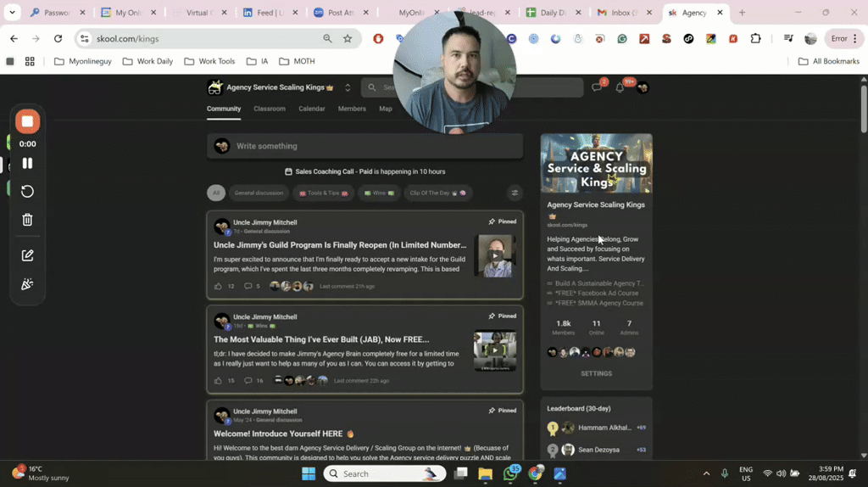Open the Skool chat messages icon

[597, 87]
